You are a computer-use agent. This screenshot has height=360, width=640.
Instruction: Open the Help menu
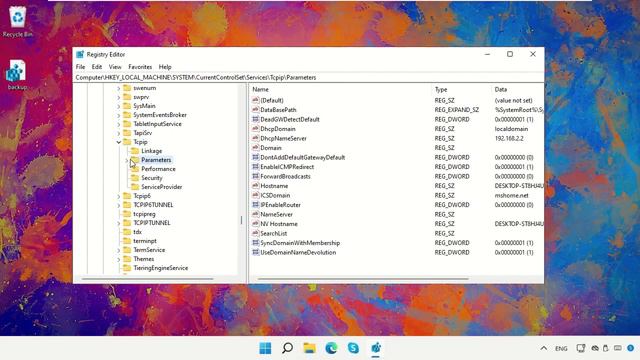(x=165, y=67)
